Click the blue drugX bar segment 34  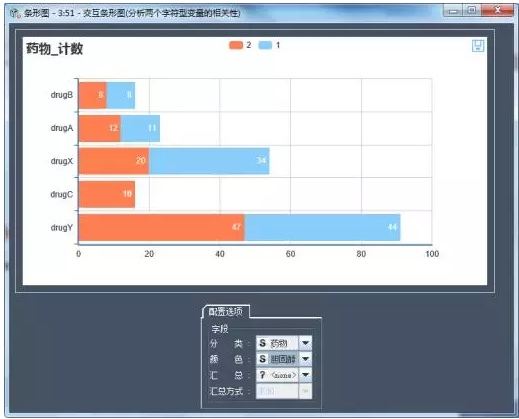(x=209, y=161)
